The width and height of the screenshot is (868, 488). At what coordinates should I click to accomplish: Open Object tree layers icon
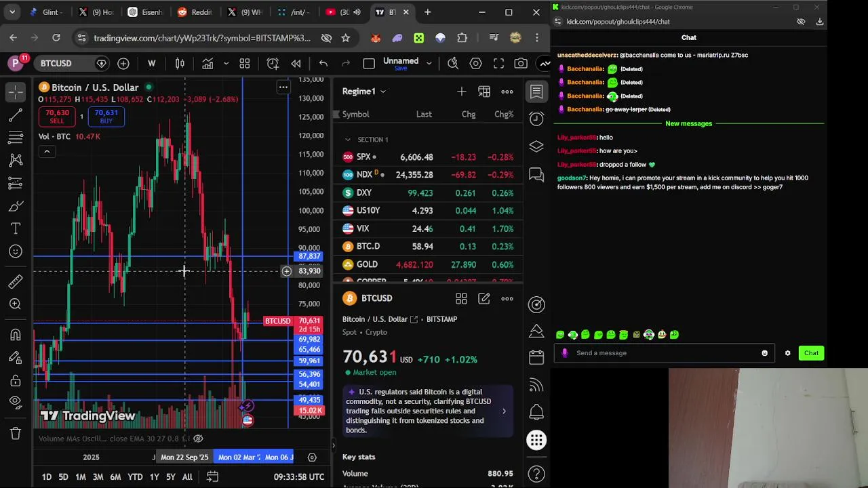click(x=536, y=146)
